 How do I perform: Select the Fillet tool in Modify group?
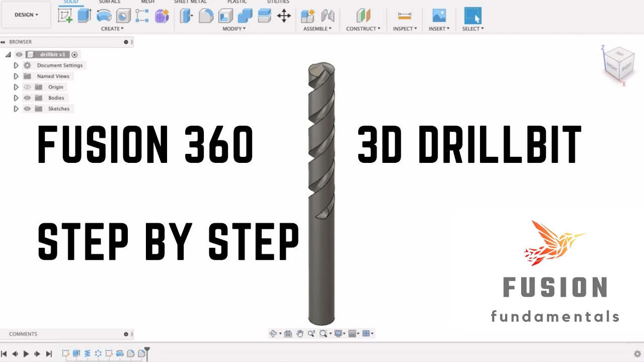click(x=206, y=16)
